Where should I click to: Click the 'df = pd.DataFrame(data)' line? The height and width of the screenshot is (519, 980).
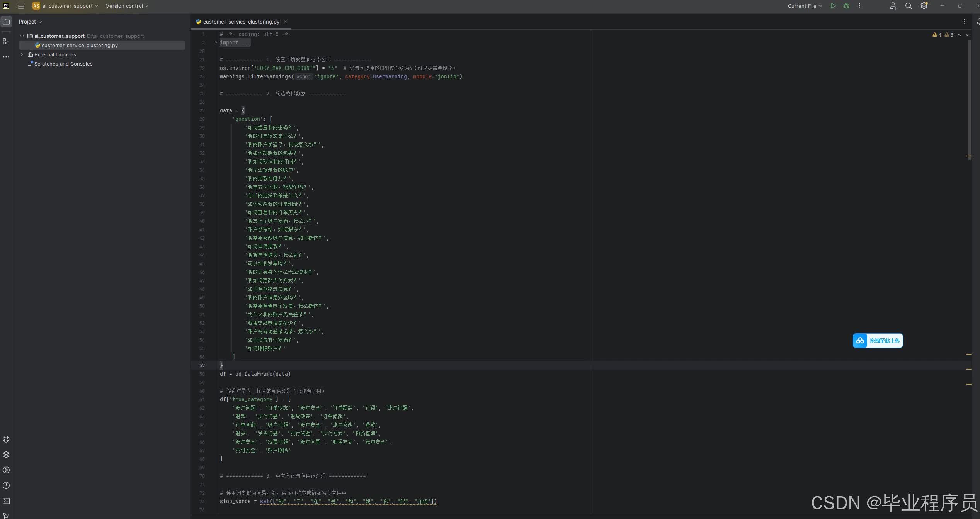click(255, 374)
